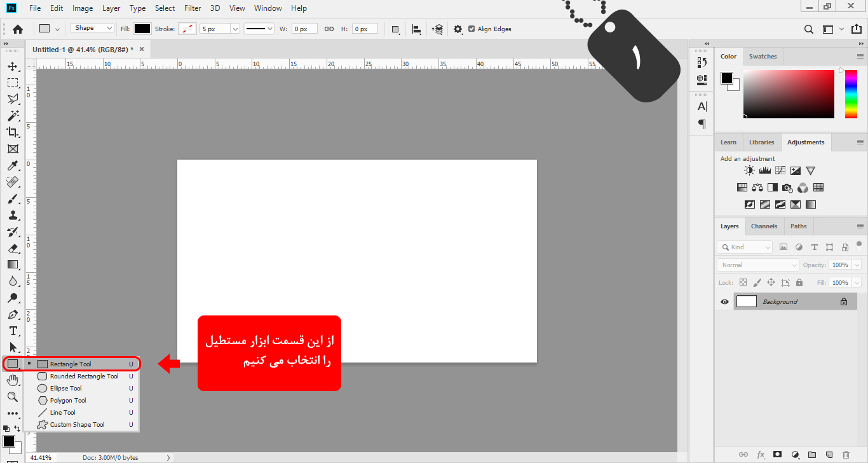868x463 pixels.
Task: Create a new layer icon
Action: click(829, 455)
